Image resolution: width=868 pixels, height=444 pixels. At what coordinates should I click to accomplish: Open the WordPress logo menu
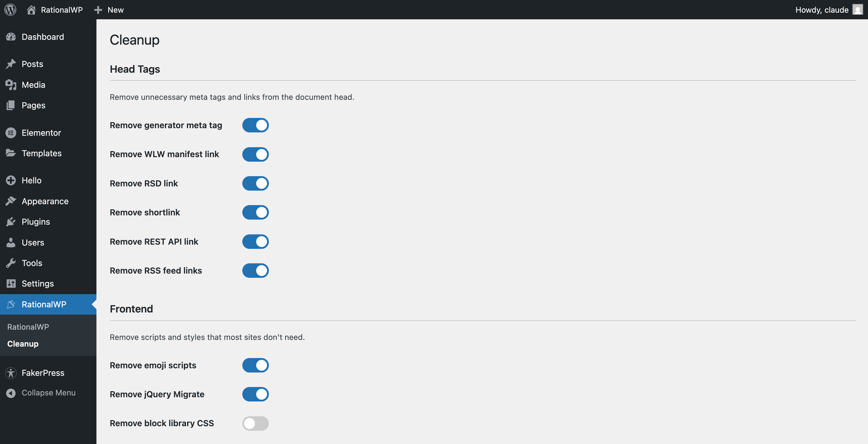[10, 9]
